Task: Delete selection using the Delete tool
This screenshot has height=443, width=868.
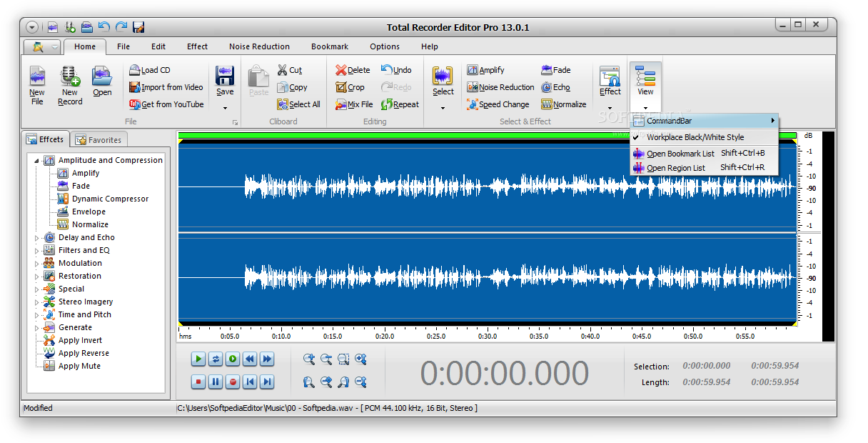Action: [353, 70]
